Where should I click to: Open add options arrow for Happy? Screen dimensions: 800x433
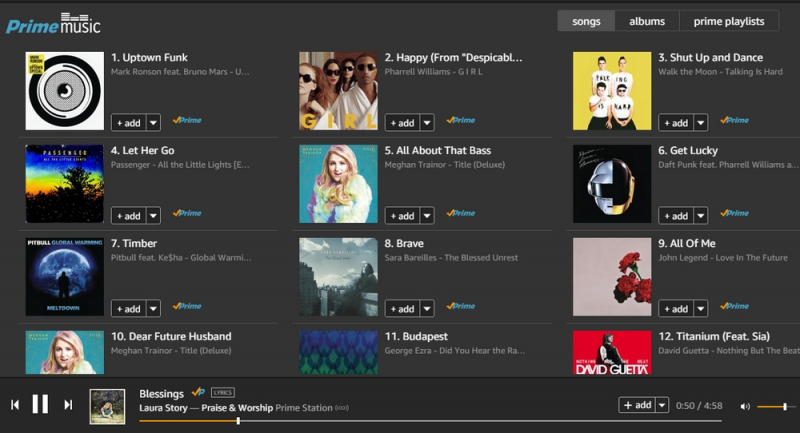tap(427, 122)
